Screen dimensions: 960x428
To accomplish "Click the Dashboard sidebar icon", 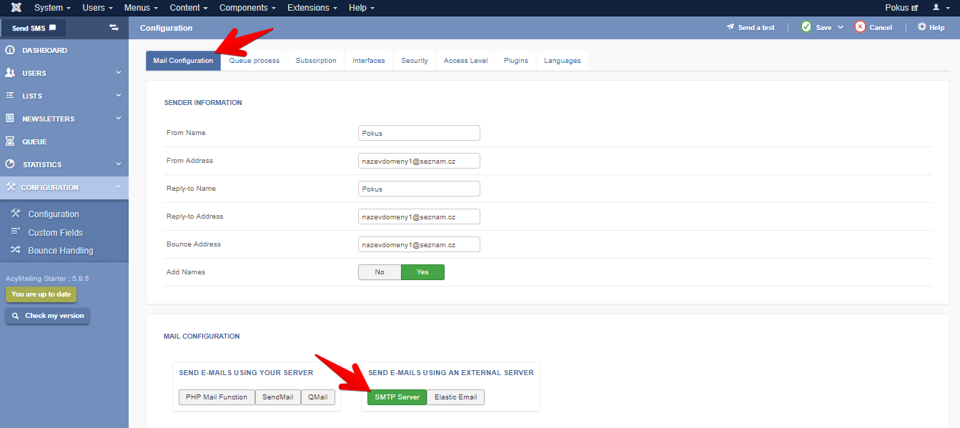I will coord(10,50).
